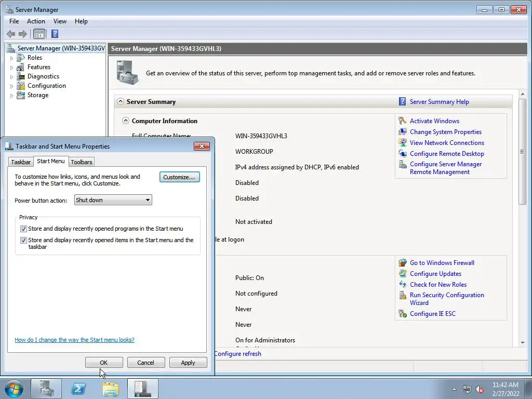Switch to the active Taskbar Properties taskbar button
This screenshot has height=399, width=532.
click(143, 389)
